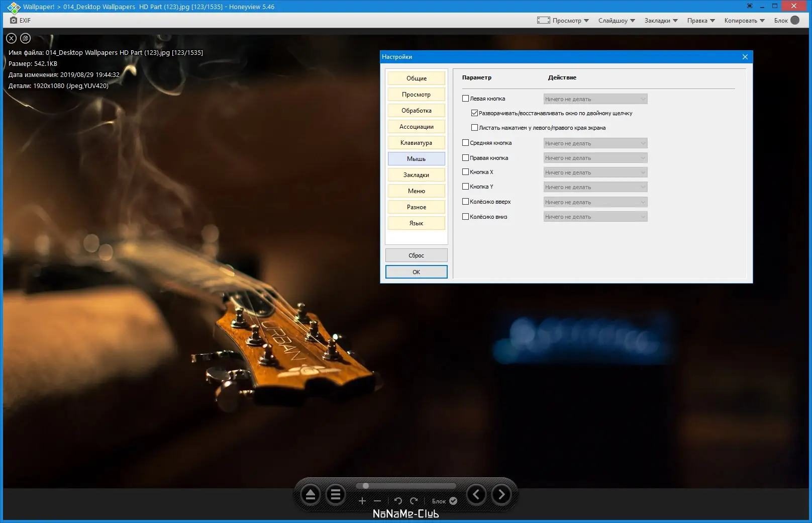Close the Настройки dialog

coord(745,57)
